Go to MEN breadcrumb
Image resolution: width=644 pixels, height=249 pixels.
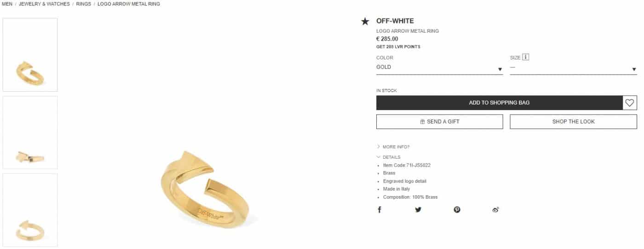7,4
